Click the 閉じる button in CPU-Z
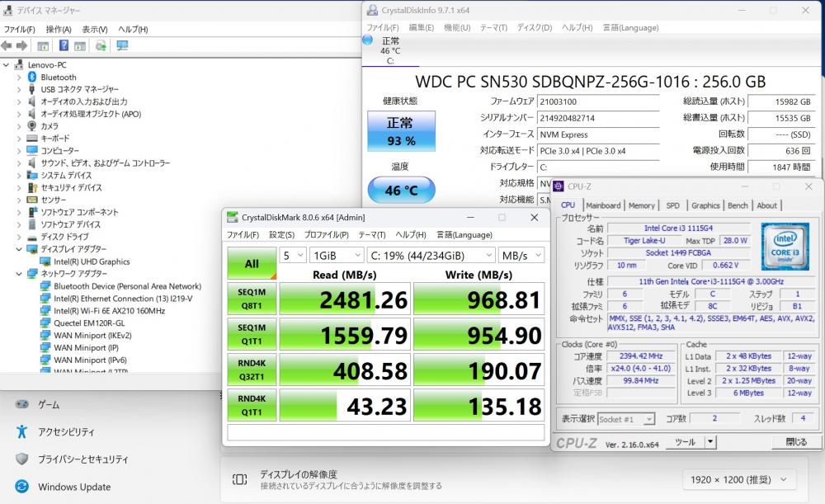 (x=795, y=441)
